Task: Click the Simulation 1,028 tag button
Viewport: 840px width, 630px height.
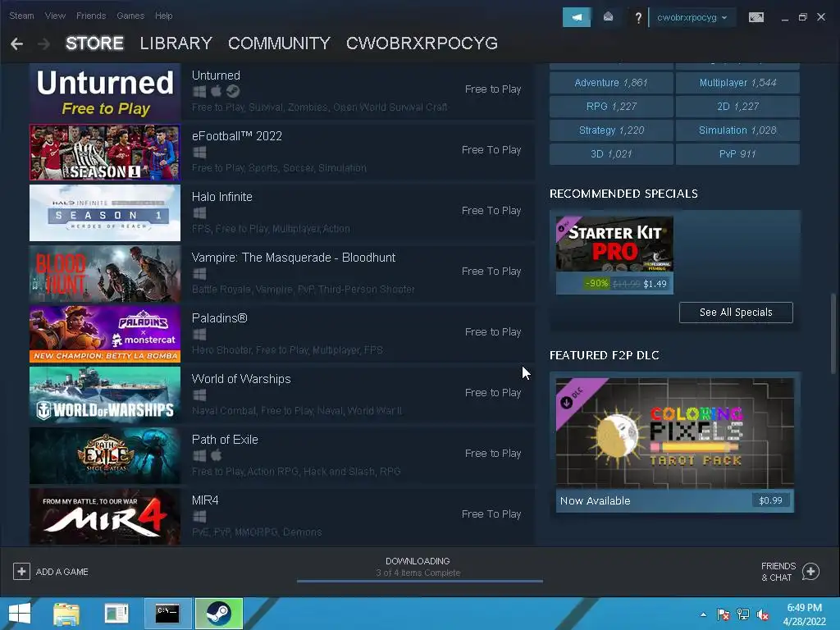Action: coord(737,130)
